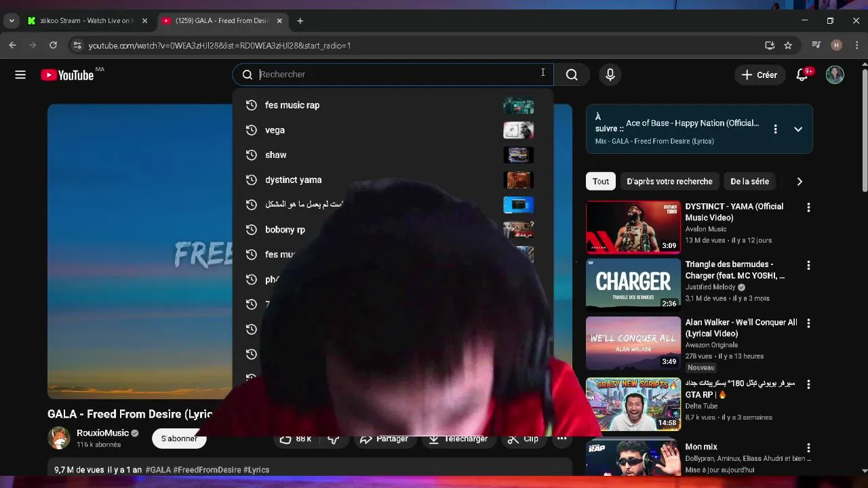The image size is (868, 488).
Task: Open #FreedFromDesire hashtag link
Action: pyautogui.click(x=207, y=470)
